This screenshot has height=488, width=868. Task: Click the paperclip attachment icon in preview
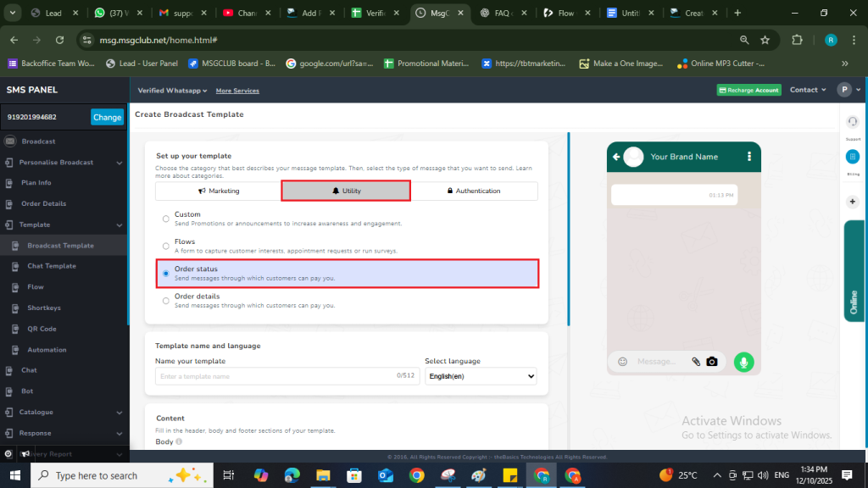[696, 362]
